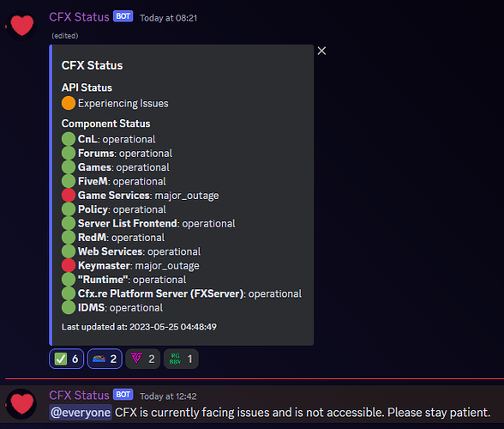Click the BOT badge on the 12:42 message
Screen dimensions: 504x429
[123, 395]
